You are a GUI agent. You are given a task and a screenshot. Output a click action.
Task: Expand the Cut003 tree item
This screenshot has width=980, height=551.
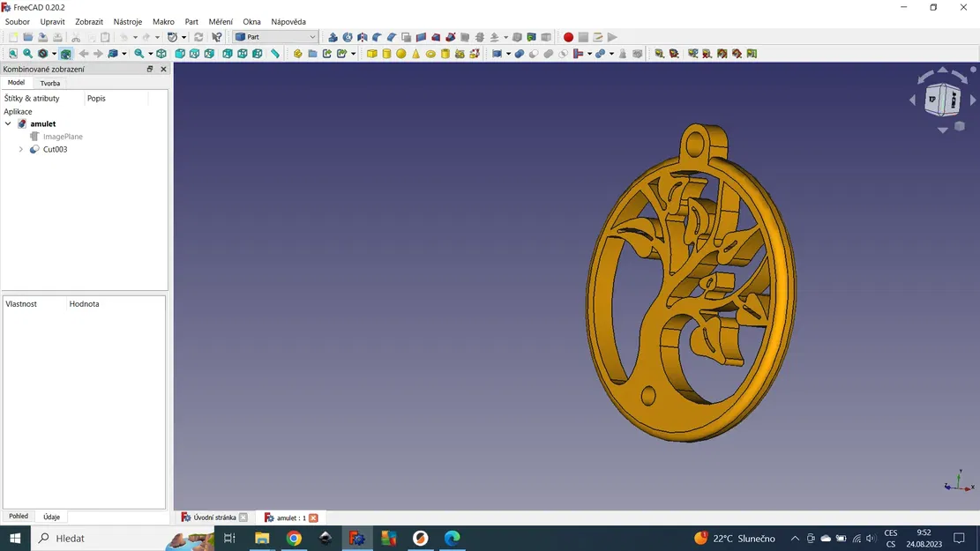coord(21,149)
